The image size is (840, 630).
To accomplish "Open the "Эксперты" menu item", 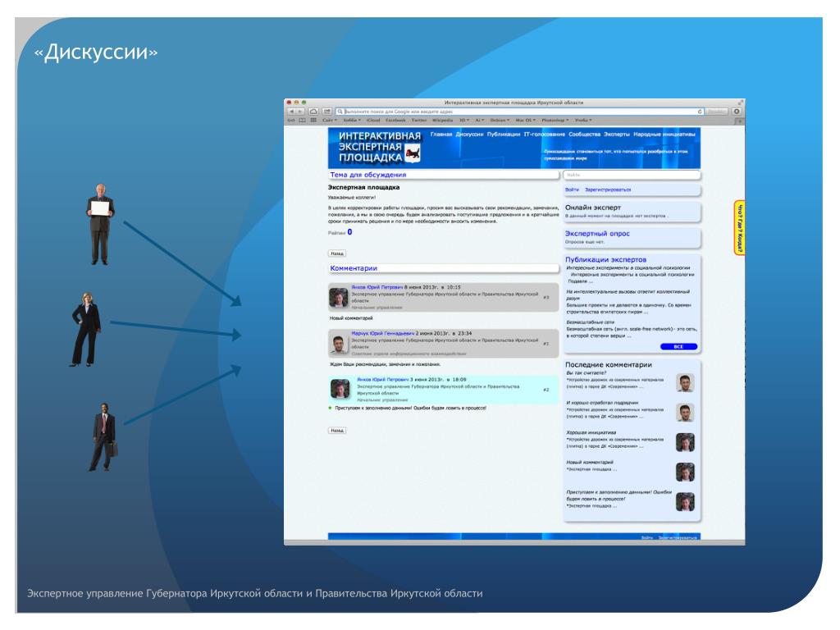I will point(617,134).
